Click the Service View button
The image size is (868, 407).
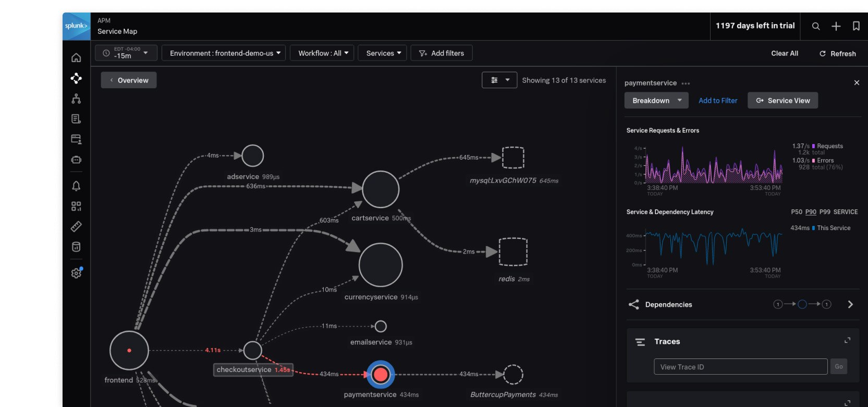pos(783,101)
